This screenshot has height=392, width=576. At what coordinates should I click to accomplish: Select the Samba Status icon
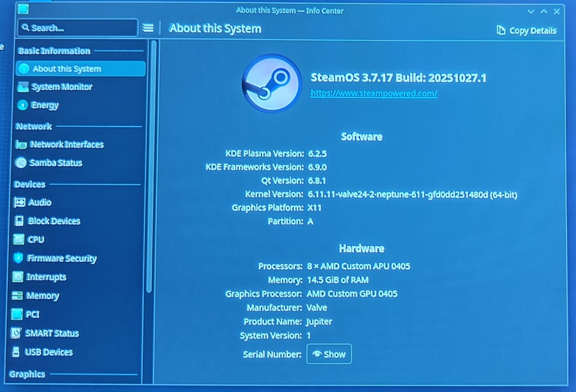pyautogui.click(x=20, y=162)
